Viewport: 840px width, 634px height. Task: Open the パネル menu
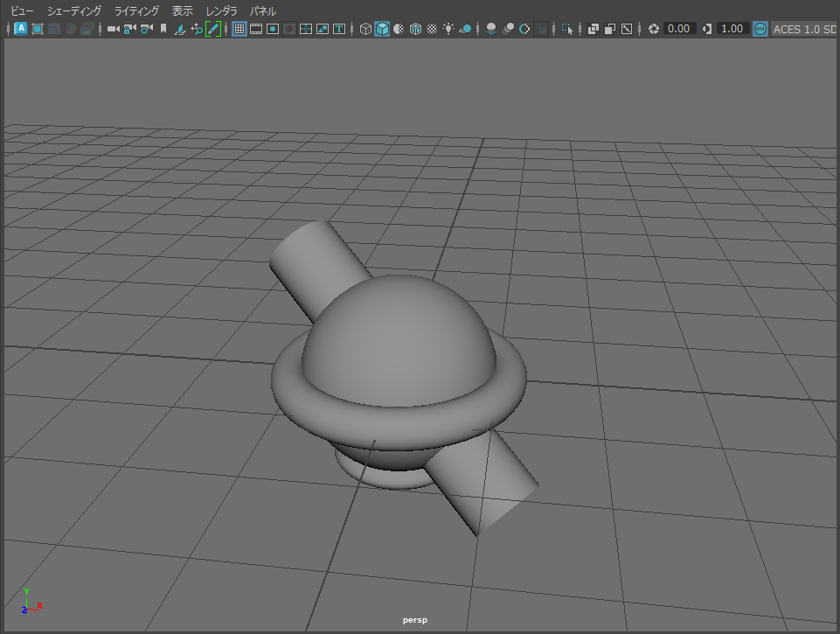263,10
